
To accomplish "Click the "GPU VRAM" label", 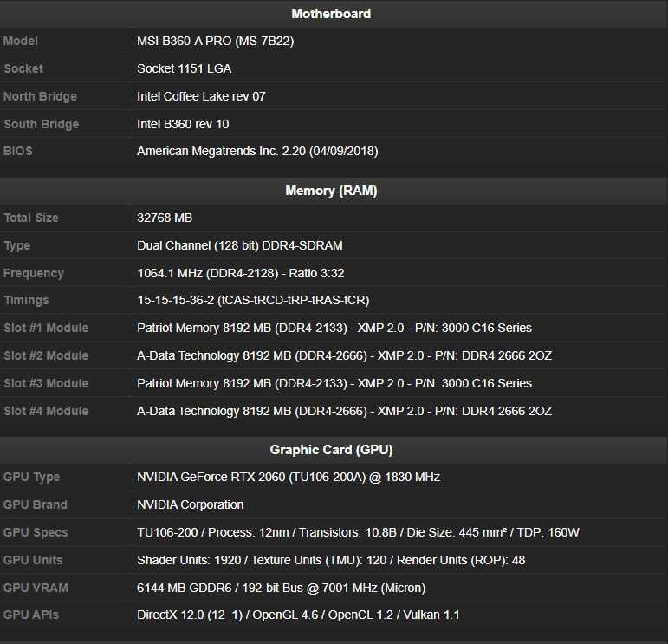I will coord(36,589).
